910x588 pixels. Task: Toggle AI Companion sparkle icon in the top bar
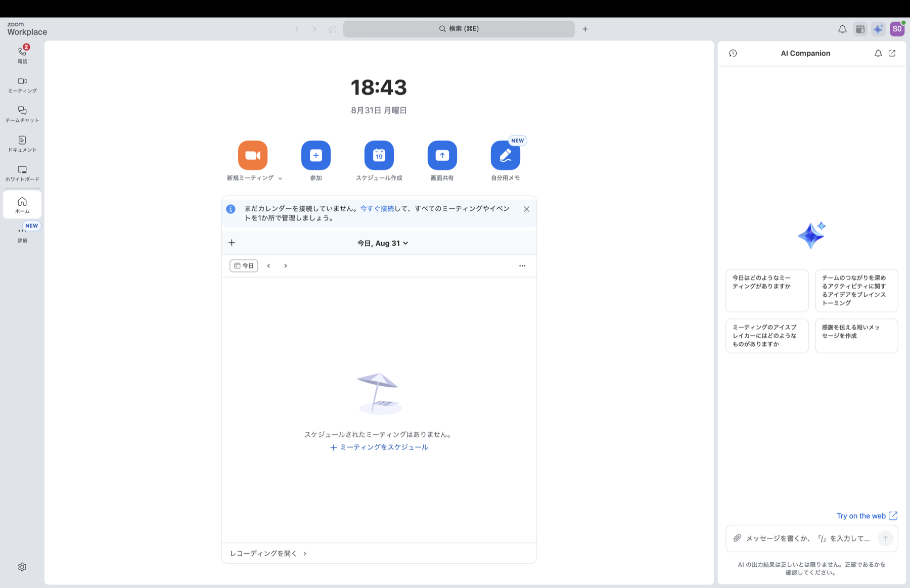pos(879,29)
